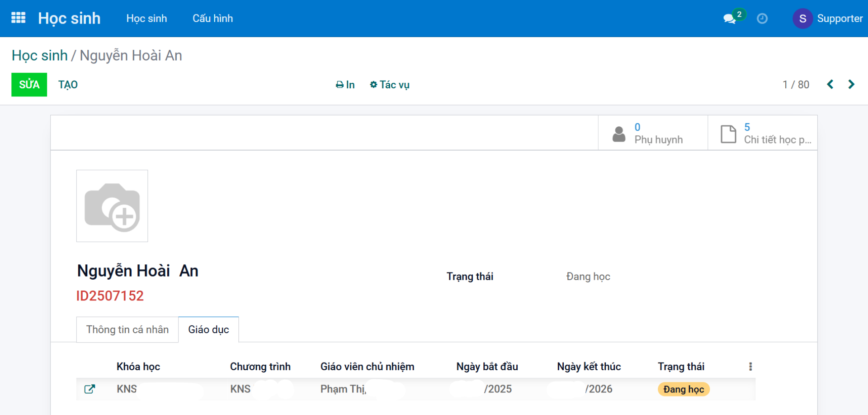Switch to Thông tin cá nhân tab

(x=127, y=329)
